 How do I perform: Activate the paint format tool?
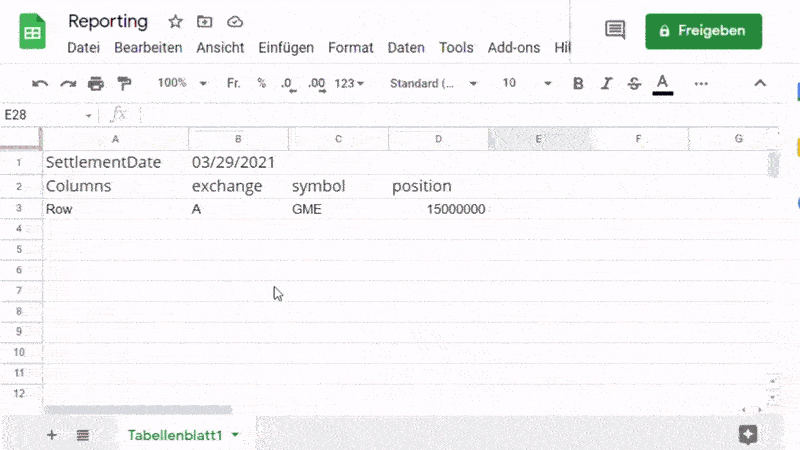124,83
